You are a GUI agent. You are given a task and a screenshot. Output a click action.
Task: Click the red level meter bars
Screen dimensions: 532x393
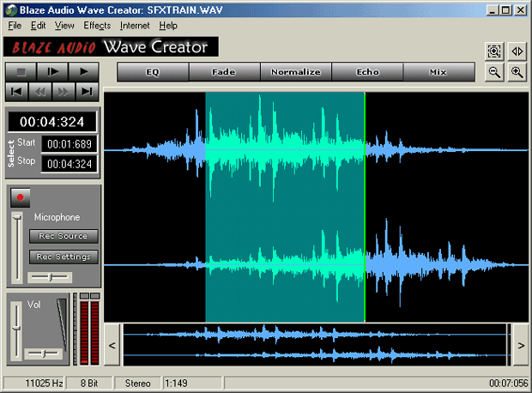(89, 333)
